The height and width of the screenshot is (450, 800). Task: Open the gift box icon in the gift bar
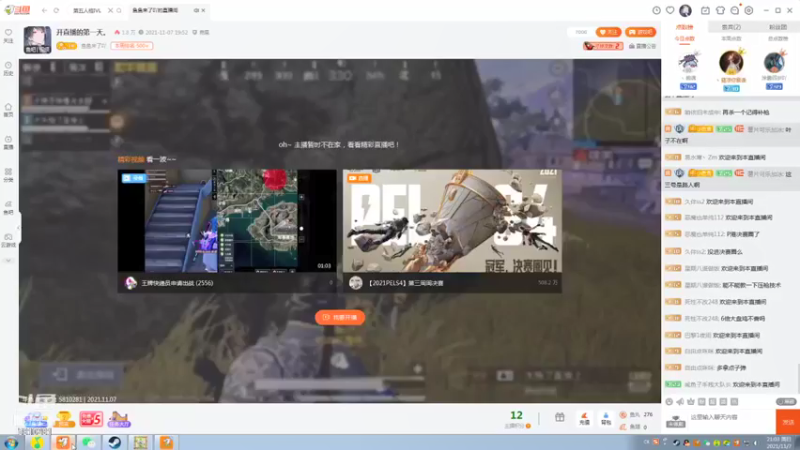tap(560, 417)
